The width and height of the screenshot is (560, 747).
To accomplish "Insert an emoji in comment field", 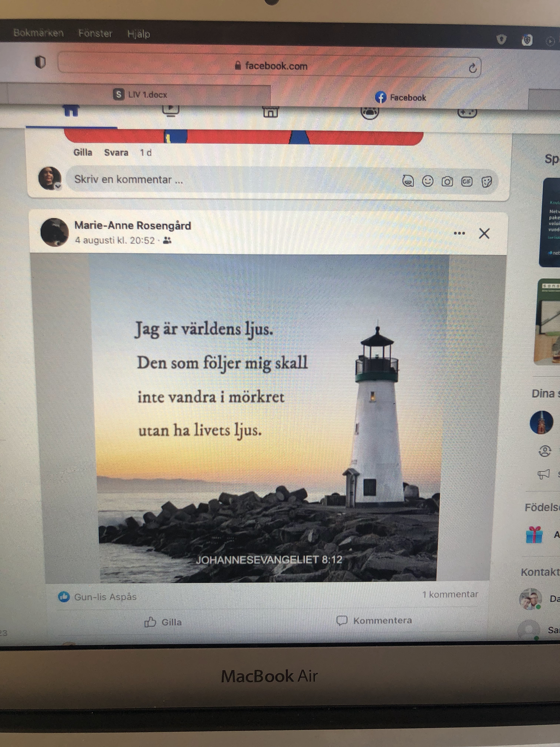I will tap(428, 181).
